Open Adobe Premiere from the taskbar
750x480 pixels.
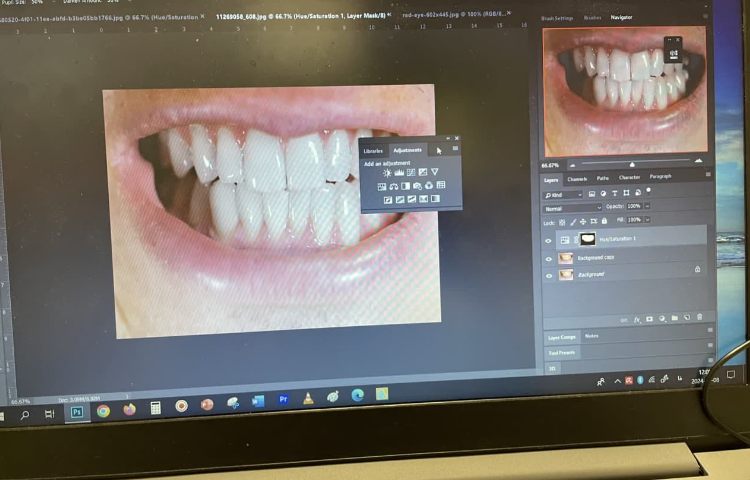(x=283, y=400)
